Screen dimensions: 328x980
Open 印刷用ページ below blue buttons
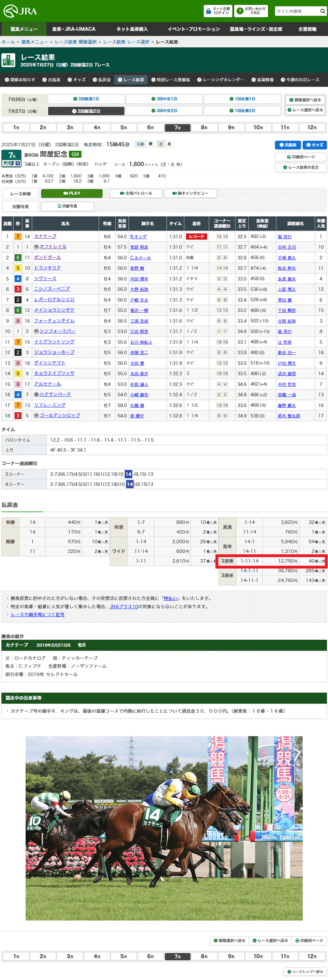click(x=300, y=157)
